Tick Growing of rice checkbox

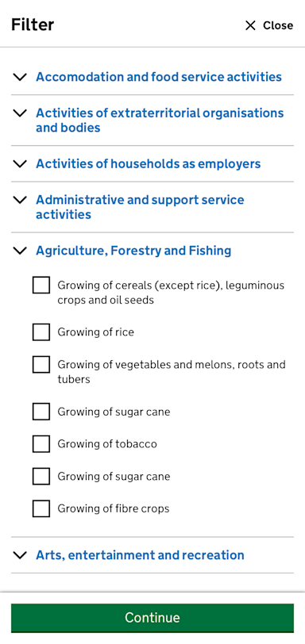41,332
